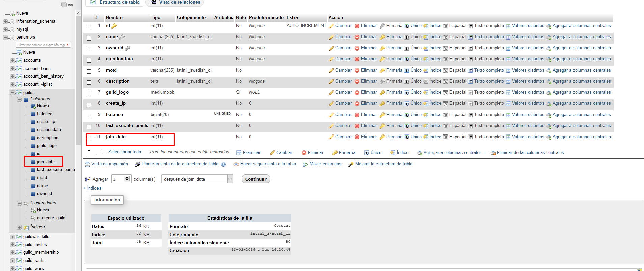The width and height of the screenshot is (644, 271).
Task: Click the Mejorar la estructura wrench icon
Action: pyautogui.click(x=351, y=164)
